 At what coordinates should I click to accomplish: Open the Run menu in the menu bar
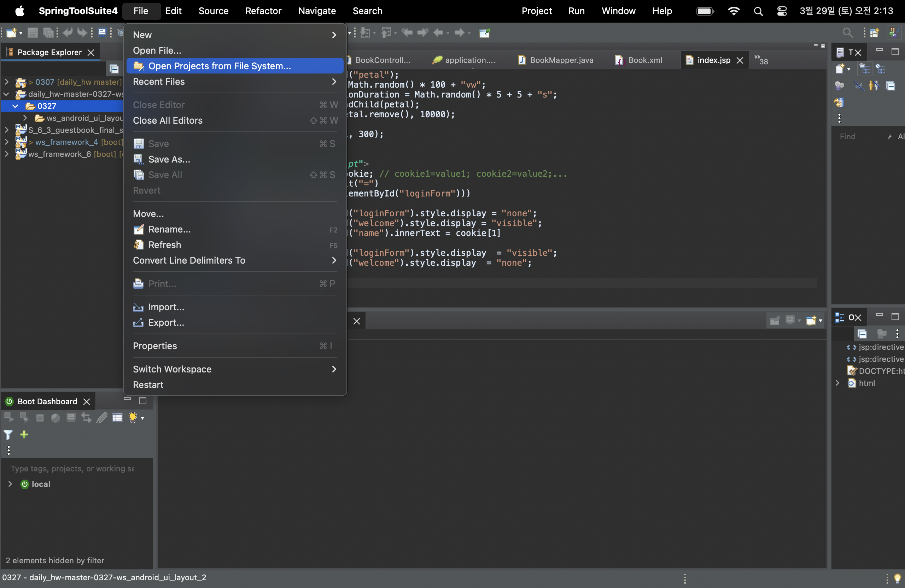click(x=577, y=11)
